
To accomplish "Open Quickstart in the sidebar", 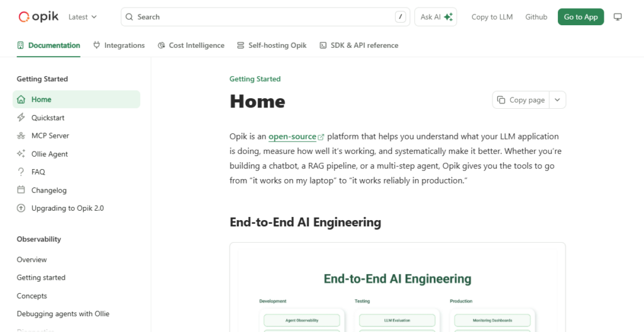I will coord(76,118).
